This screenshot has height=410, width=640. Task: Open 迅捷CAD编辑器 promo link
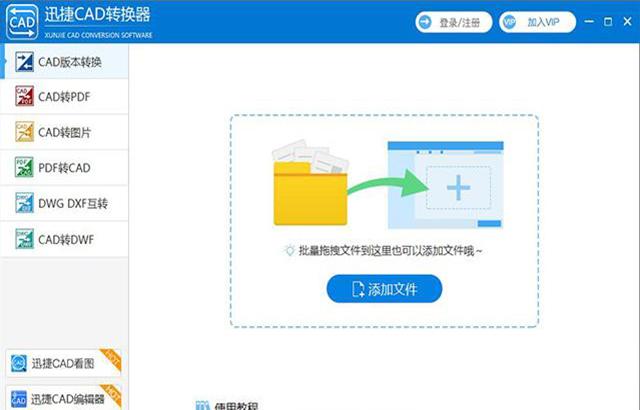(x=64, y=398)
